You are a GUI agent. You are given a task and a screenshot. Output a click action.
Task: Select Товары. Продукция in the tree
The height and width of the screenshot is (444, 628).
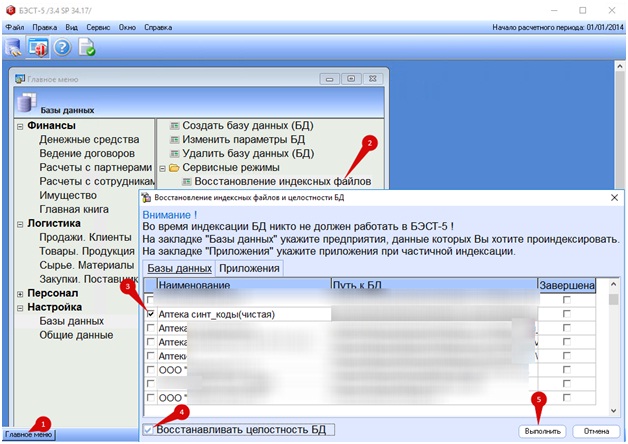[x=87, y=251]
